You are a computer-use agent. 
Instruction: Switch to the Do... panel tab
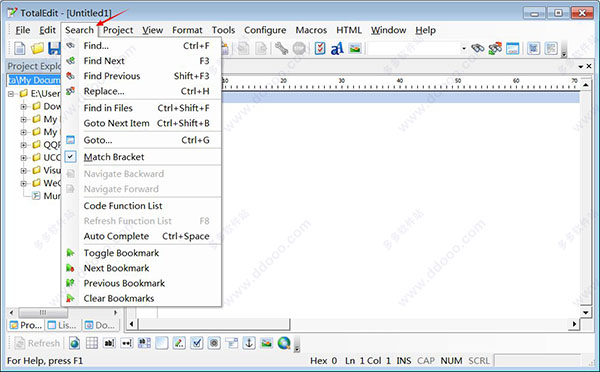tap(100, 325)
